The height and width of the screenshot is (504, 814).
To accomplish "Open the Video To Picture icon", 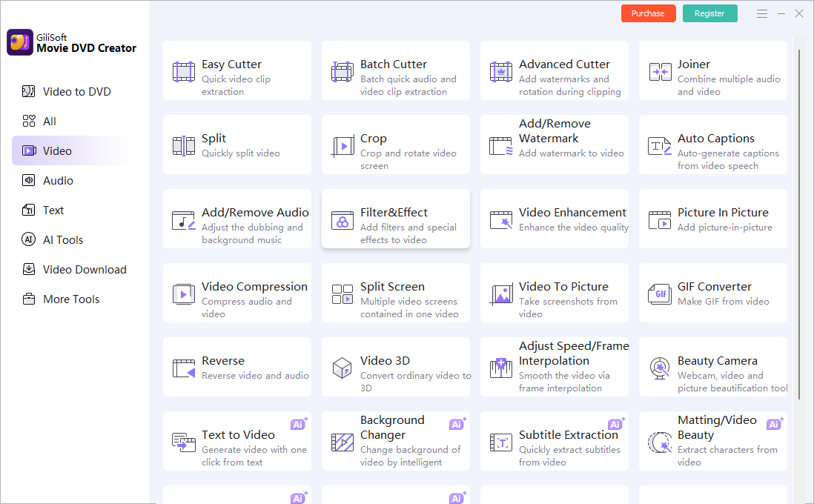I will coord(501,294).
